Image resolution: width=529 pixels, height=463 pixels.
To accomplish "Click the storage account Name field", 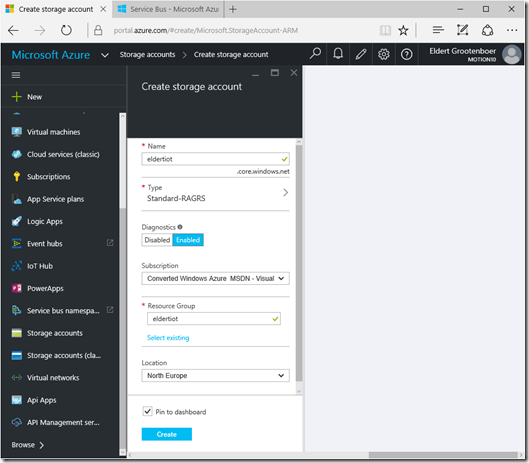I will pyautogui.click(x=215, y=159).
